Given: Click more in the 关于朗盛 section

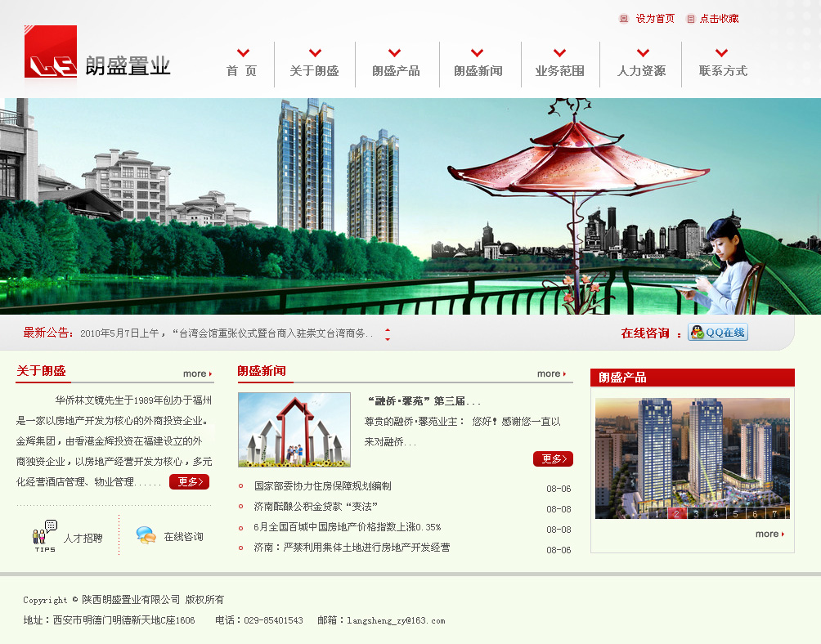Looking at the screenshot, I should tap(197, 373).
